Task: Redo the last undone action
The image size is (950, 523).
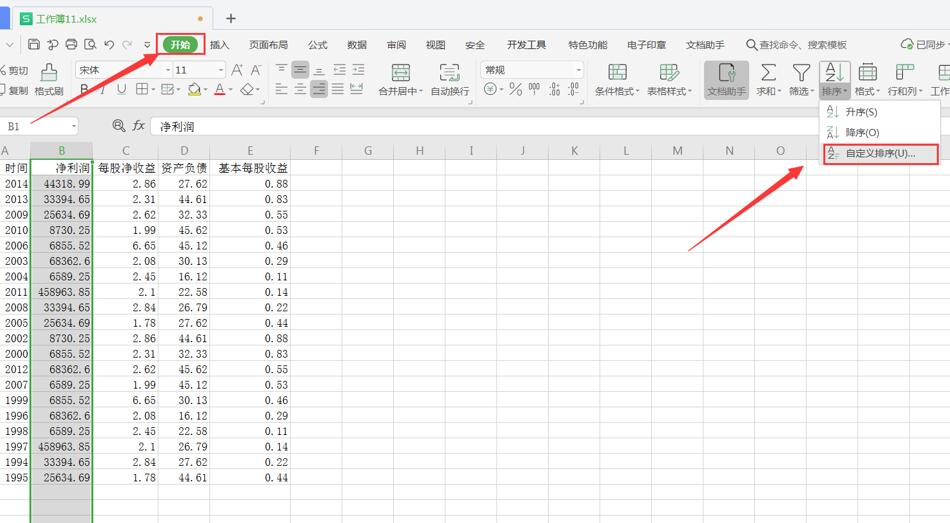Action: (127, 44)
